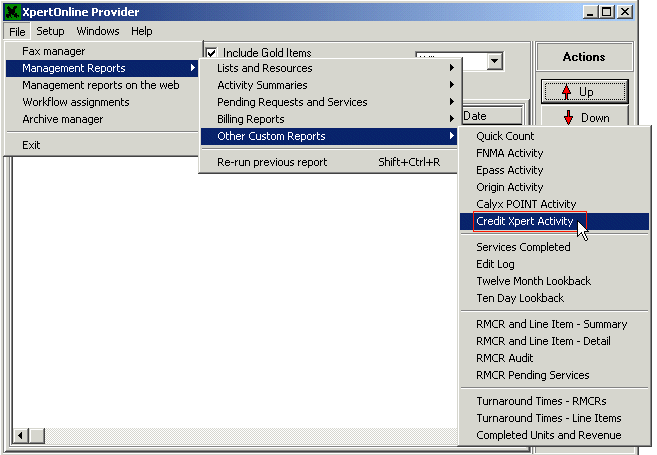Select Turnaround Times - RMCRs report
Image resolution: width=657 pixels, height=455 pixels.
tap(554, 401)
